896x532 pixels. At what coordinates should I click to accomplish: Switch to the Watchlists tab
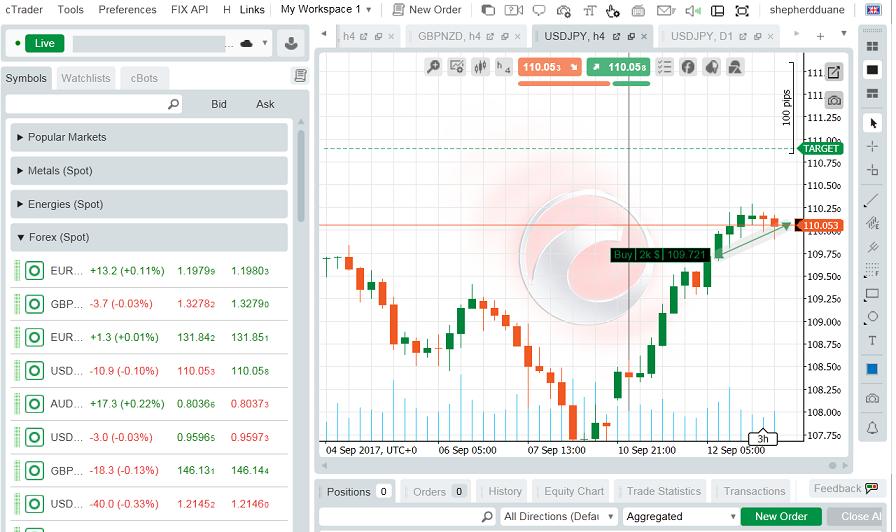coord(86,78)
